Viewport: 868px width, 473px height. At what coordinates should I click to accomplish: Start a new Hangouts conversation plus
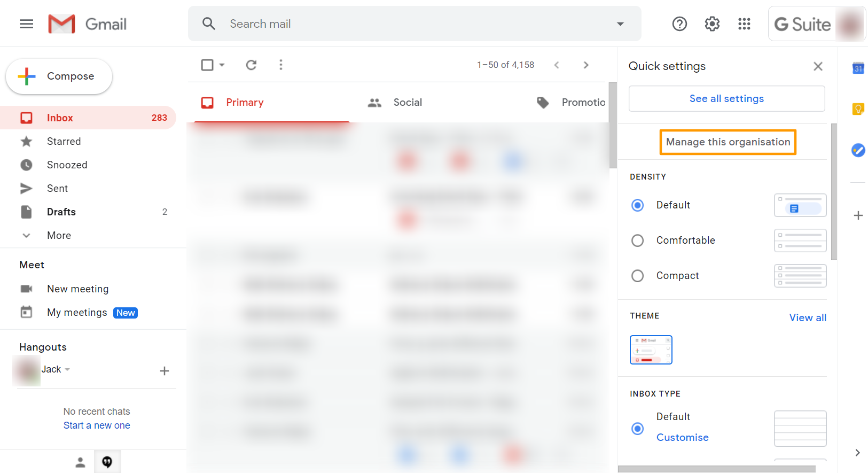[x=165, y=371]
